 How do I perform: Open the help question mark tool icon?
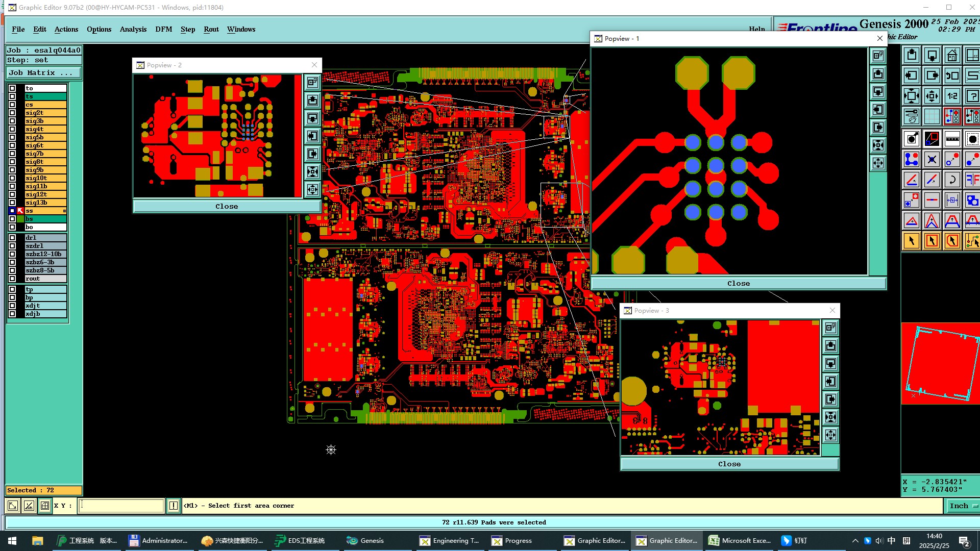coord(972,96)
